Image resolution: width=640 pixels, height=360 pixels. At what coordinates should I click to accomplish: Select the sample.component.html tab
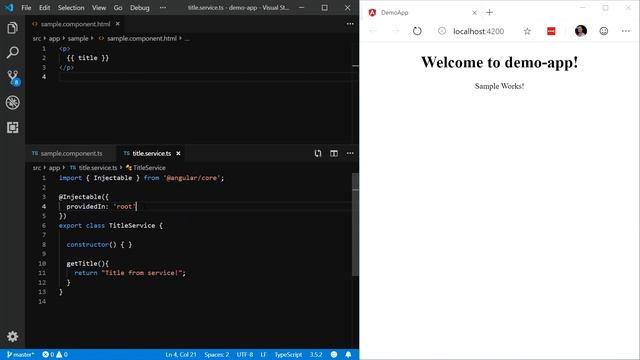(75, 24)
